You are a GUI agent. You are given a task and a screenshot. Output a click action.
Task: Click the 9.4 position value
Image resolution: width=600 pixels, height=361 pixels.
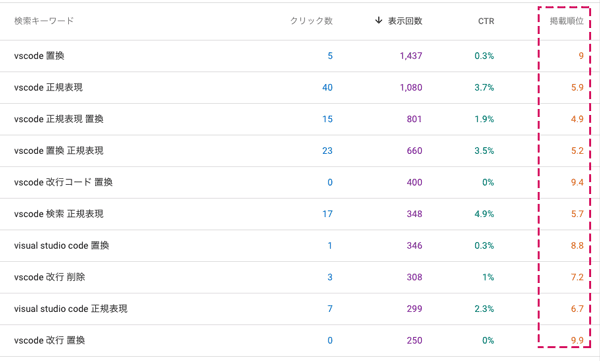[577, 182]
